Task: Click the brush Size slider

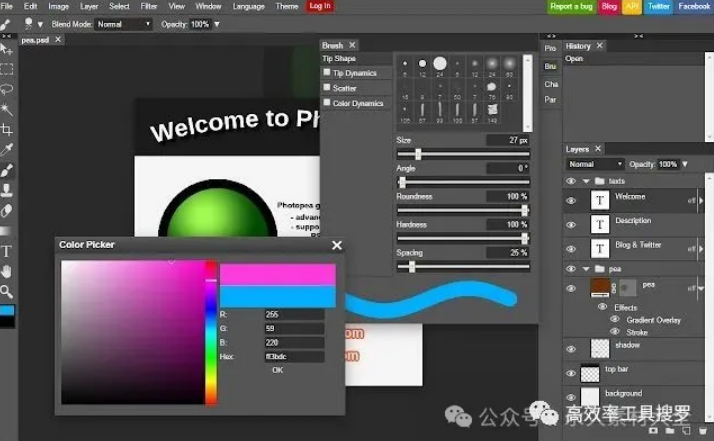Action: pyautogui.click(x=463, y=154)
